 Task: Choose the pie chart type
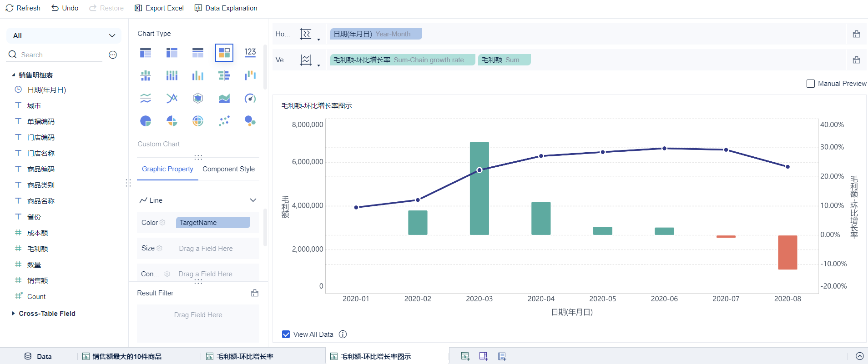point(146,121)
